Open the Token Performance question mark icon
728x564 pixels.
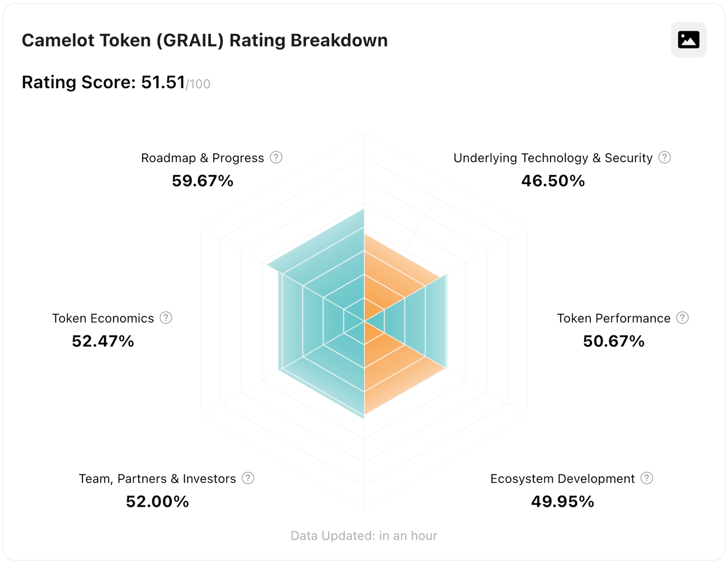(682, 318)
